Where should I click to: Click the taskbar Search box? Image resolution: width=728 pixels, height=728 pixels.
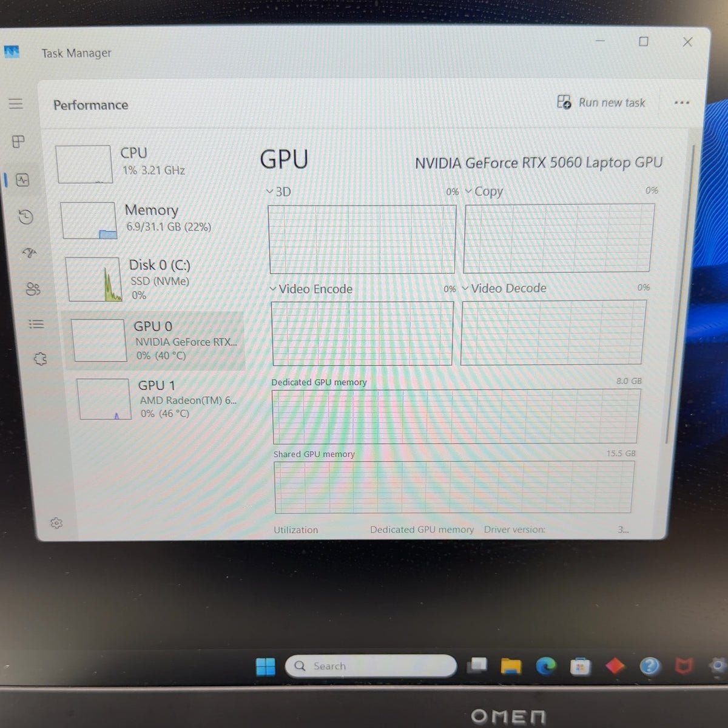(371, 666)
